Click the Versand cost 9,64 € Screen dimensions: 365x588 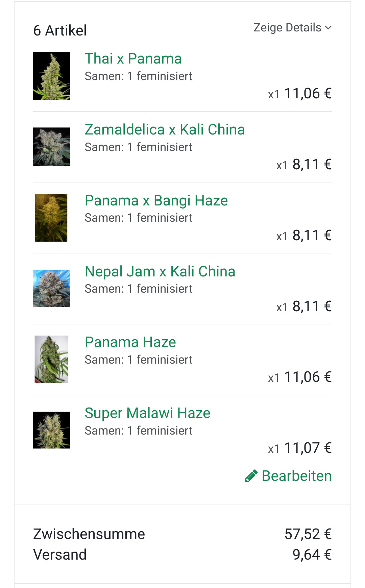(312, 555)
